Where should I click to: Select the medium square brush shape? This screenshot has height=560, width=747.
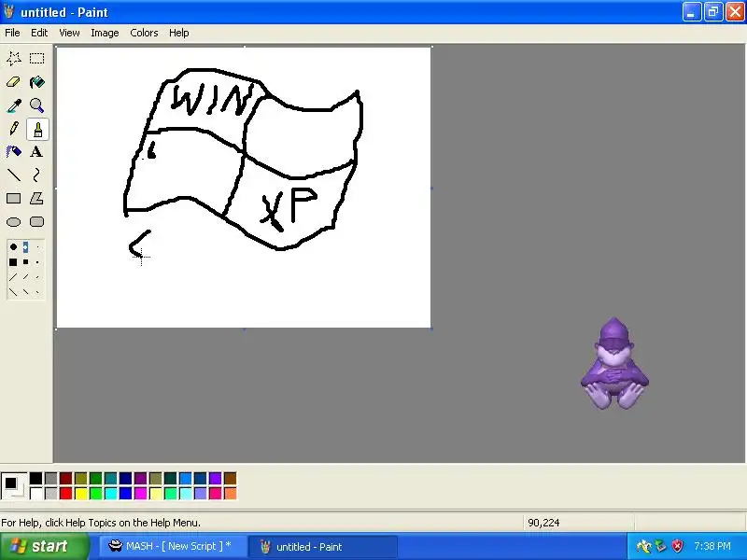(x=25, y=262)
